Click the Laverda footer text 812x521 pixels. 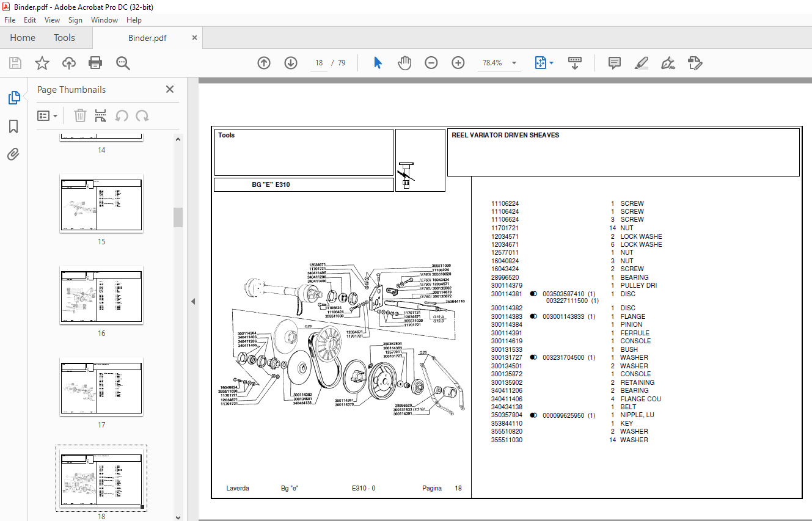pos(238,488)
